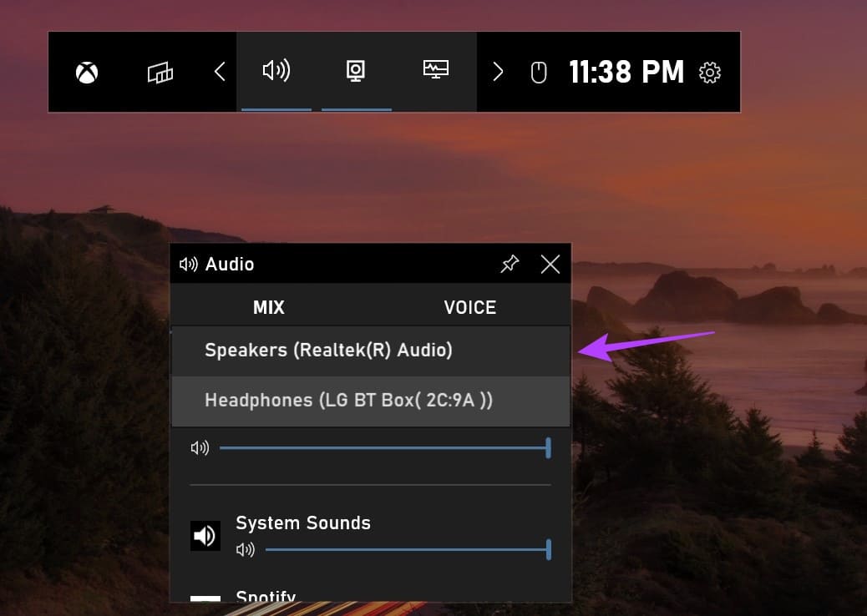Click the System Sounds app icon

click(x=205, y=535)
